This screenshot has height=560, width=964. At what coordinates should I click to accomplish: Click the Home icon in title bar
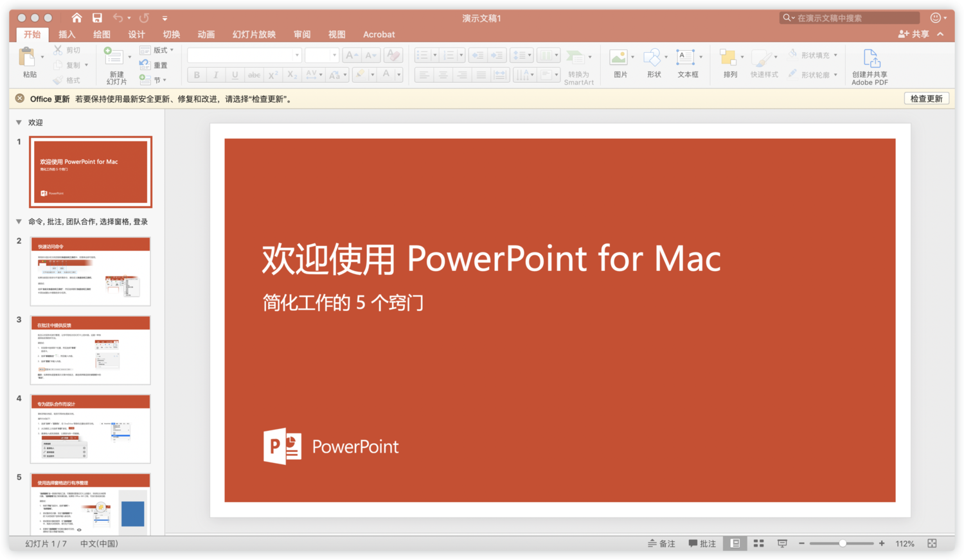[x=76, y=18]
